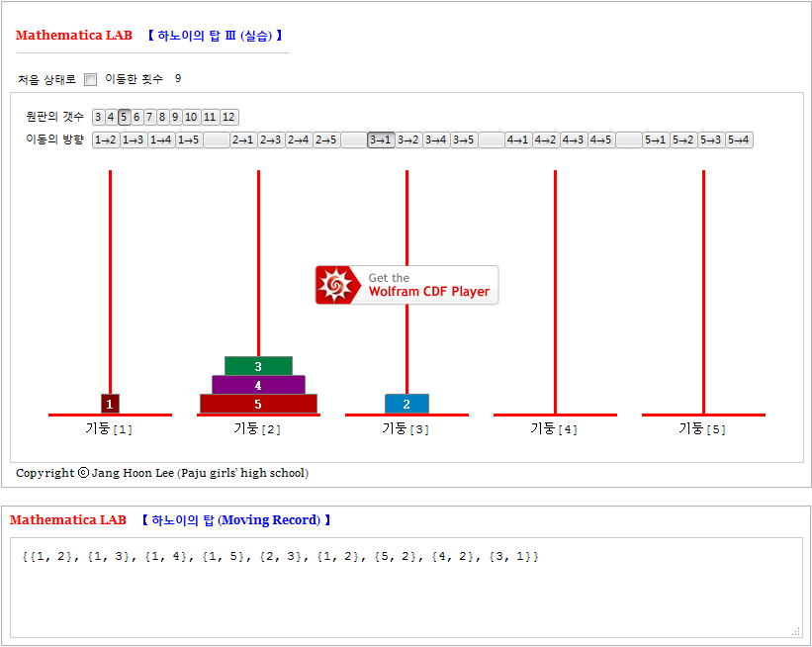Select move direction 2→1
812x647 pixels.
click(x=243, y=139)
